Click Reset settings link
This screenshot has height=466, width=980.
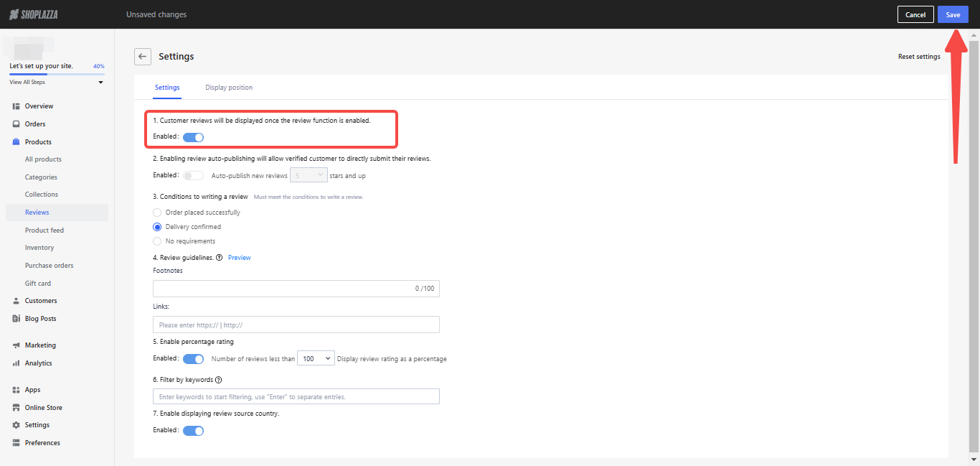pyautogui.click(x=919, y=57)
